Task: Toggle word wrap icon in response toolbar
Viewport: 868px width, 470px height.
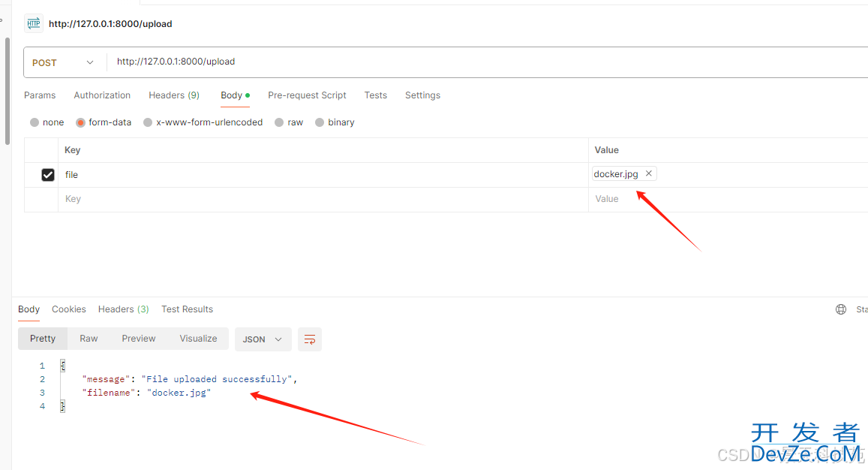Action: click(x=309, y=339)
